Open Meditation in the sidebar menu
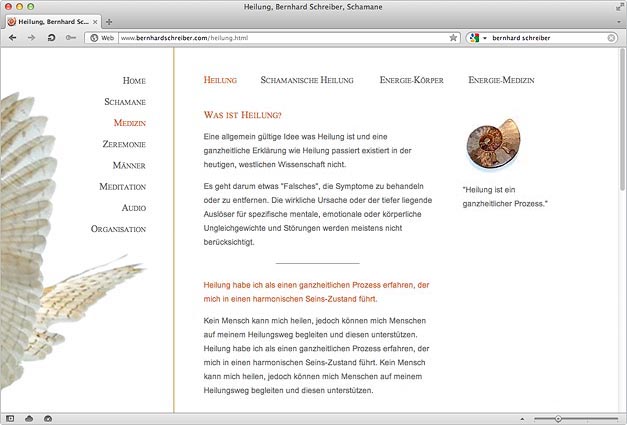 [x=122, y=186]
